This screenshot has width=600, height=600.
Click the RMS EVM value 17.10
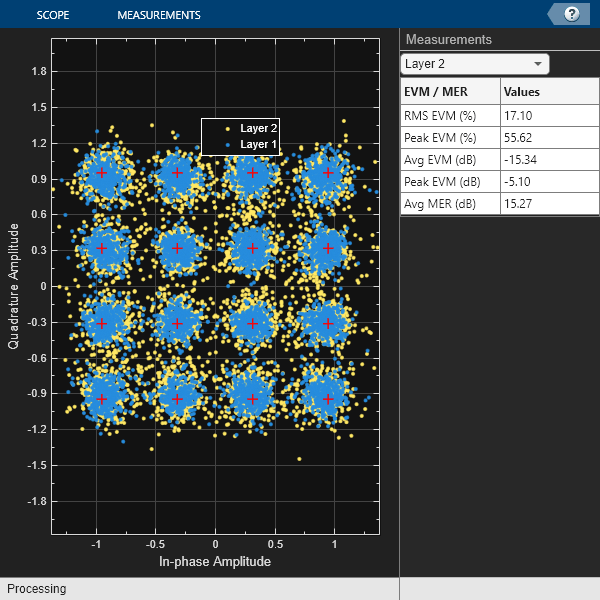tap(518, 116)
